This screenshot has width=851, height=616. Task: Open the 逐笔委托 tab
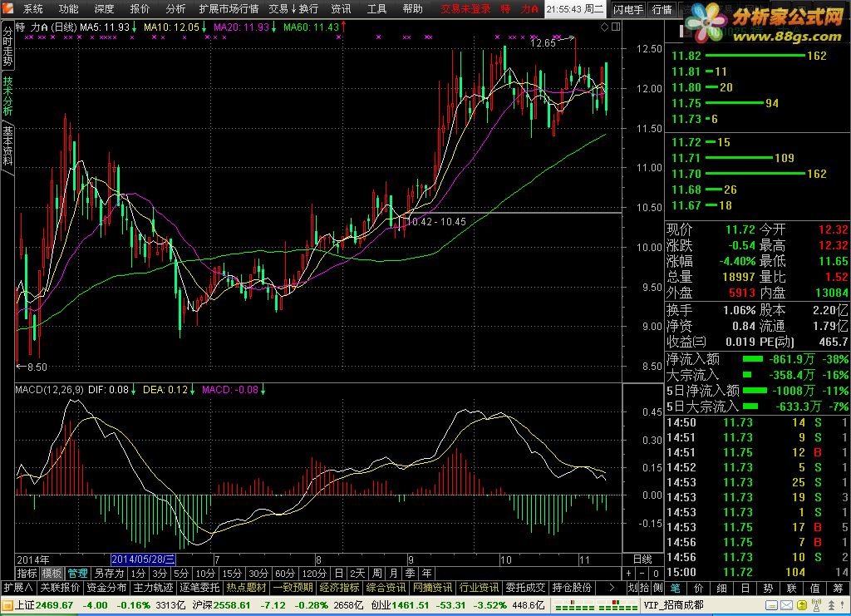(199, 588)
